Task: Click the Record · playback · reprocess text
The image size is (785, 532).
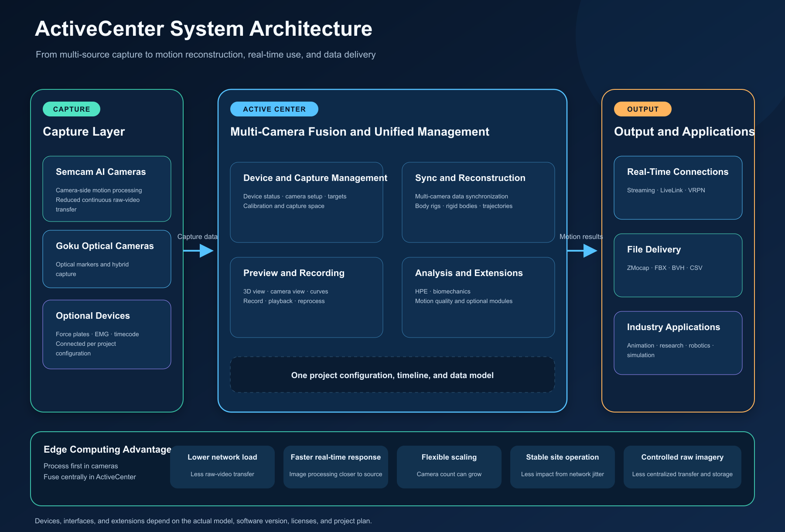Action: click(x=284, y=301)
